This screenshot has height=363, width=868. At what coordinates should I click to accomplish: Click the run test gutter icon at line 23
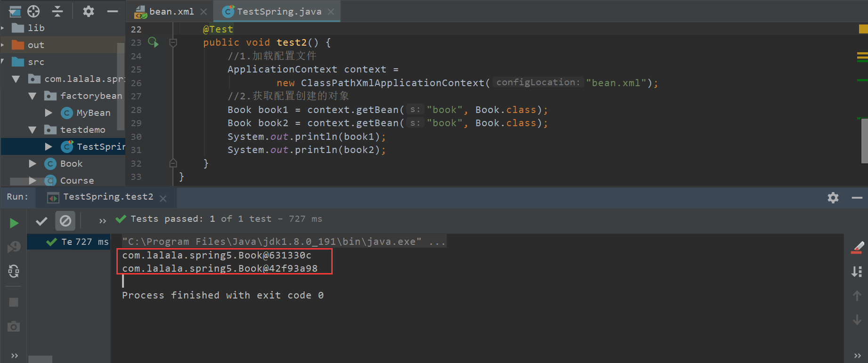tap(153, 42)
